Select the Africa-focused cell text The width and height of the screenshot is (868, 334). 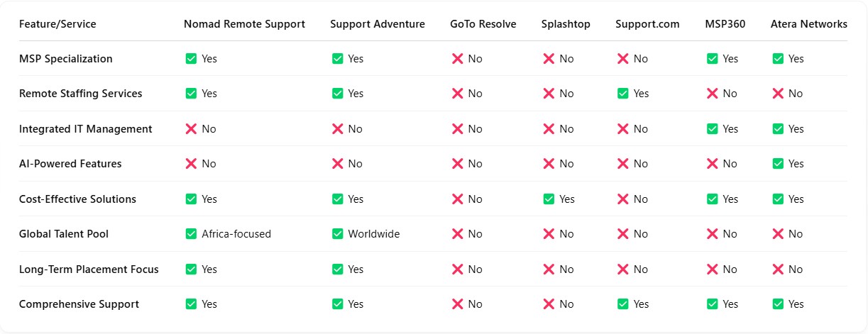coord(236,234)
